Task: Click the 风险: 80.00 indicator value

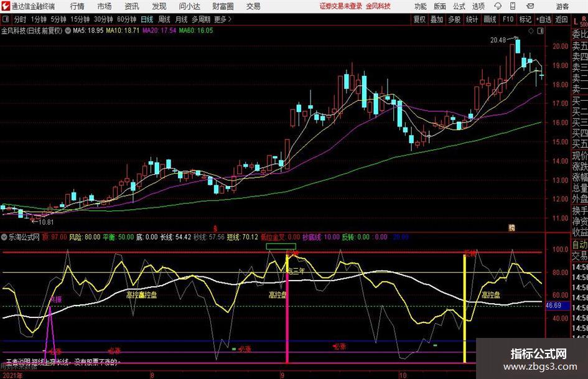Action: pyautogui.click(x=85, y=236)
